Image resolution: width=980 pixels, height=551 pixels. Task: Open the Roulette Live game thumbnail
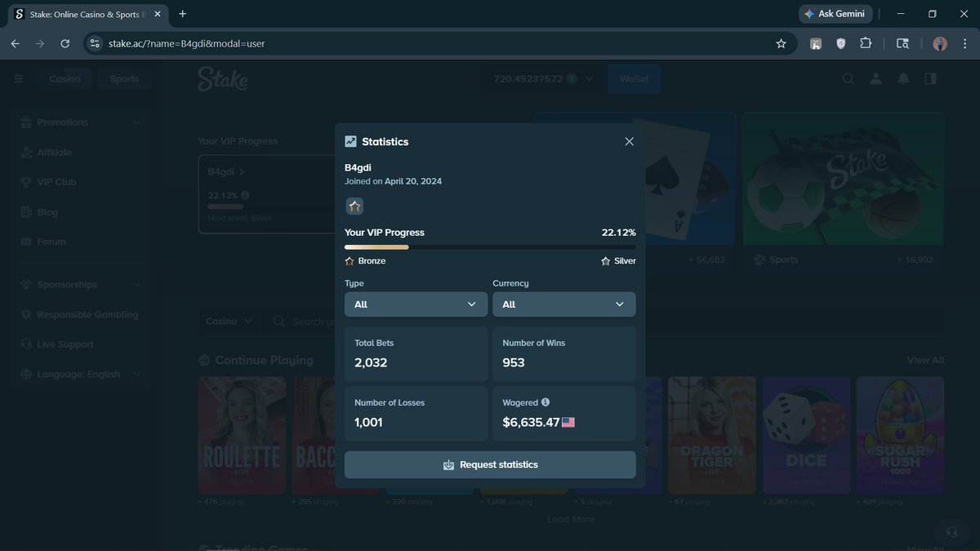tap(242, 435)
